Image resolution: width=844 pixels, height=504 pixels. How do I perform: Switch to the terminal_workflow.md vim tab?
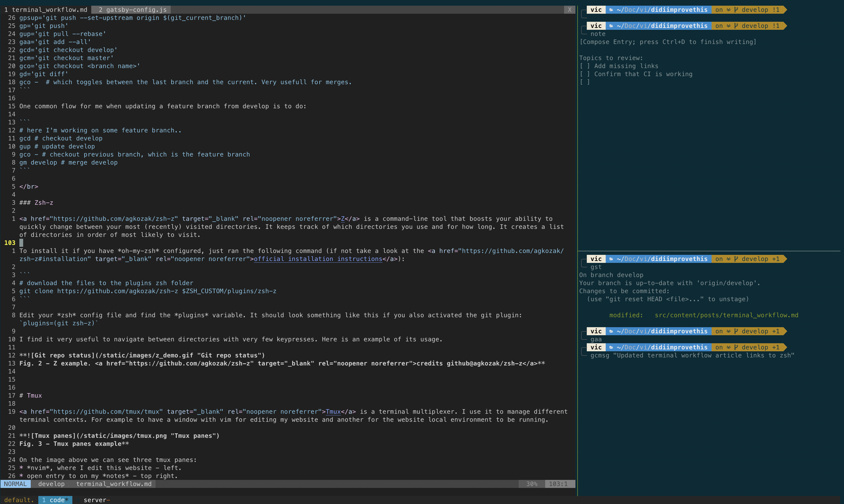coord(46,10)
